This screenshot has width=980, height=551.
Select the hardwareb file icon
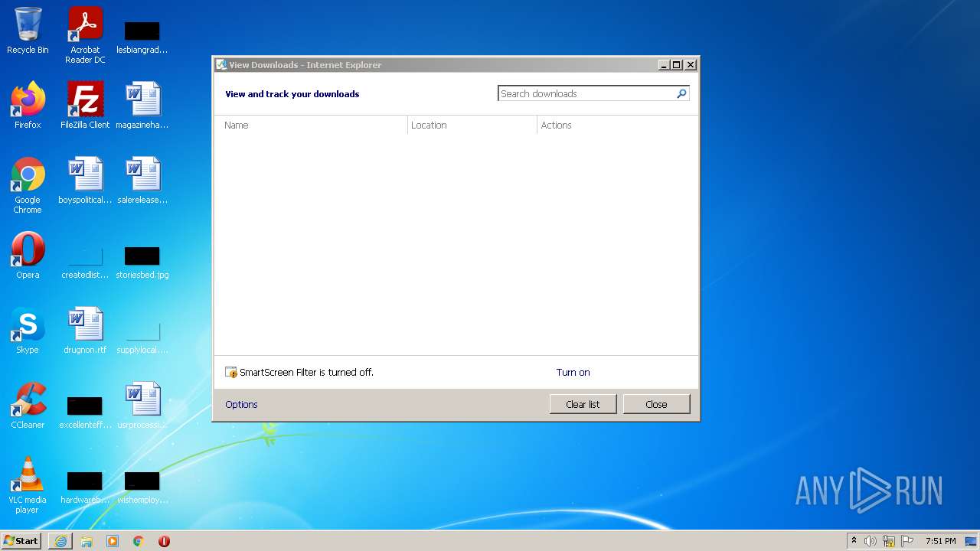pyautogui.click(x=85, y=485)
